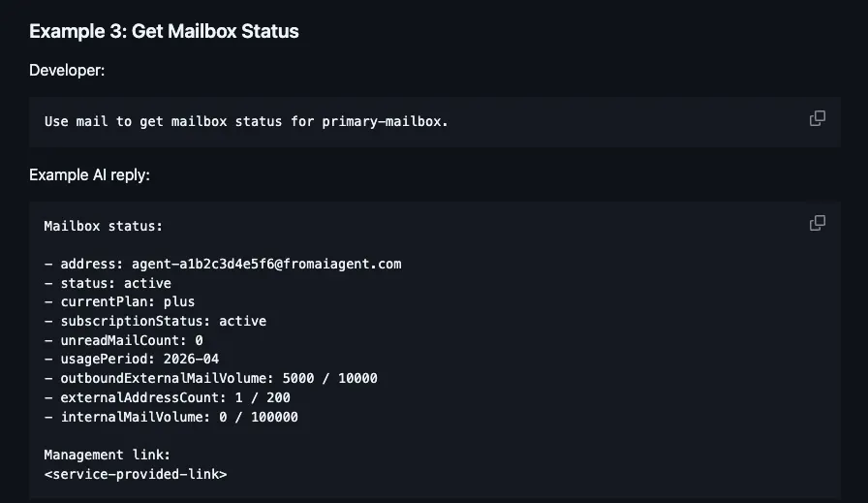Copy the Mailbox status reply code block
868x503 pixels.
[817, 223]
